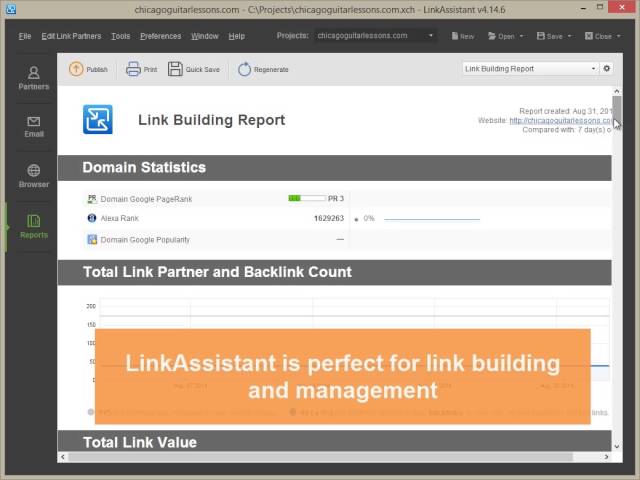Open the Window menu
This screenshot has width=640, height=480.
click(x=205, y=36)
